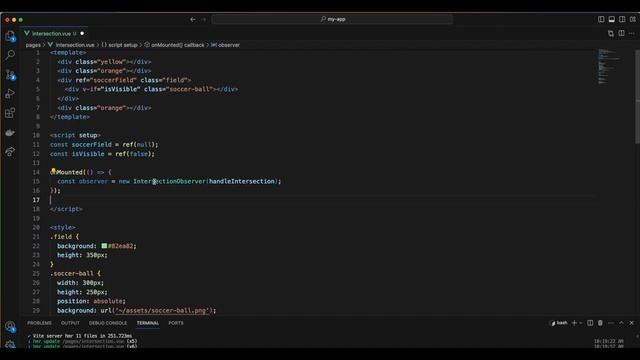The width and height of the screenshot is (640, 360).
Task: Open the Live Share view in activity bar
Action: click(10, 152)
